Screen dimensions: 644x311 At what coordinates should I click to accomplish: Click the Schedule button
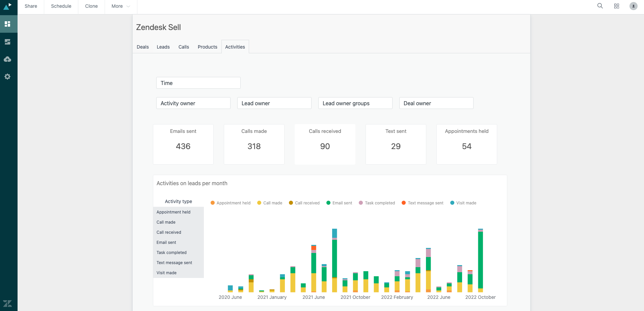(61, 6)
